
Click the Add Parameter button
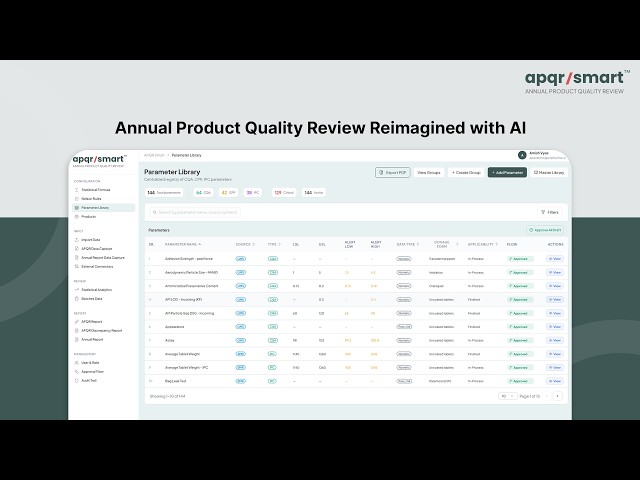pyautogui.click(x=507, y=173)
